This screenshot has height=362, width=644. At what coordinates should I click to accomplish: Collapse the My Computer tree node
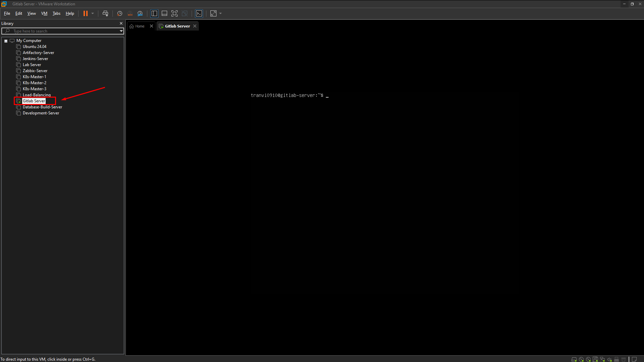point(6,41)
